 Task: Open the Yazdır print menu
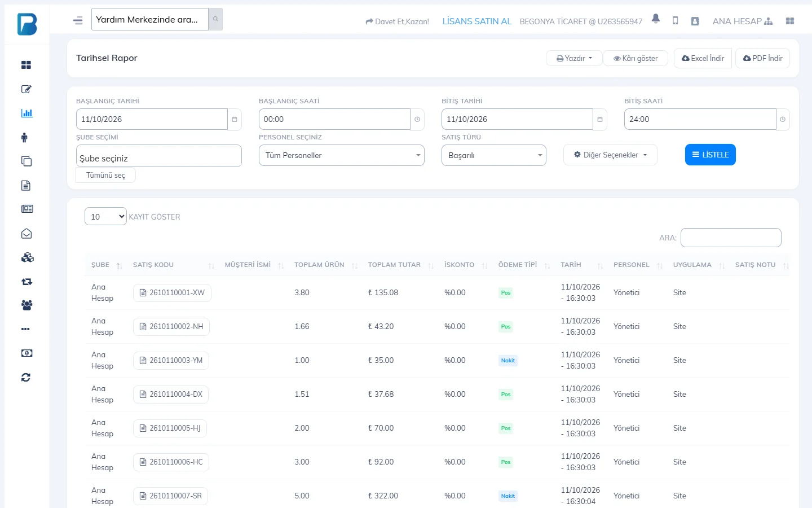coord(574,58)
